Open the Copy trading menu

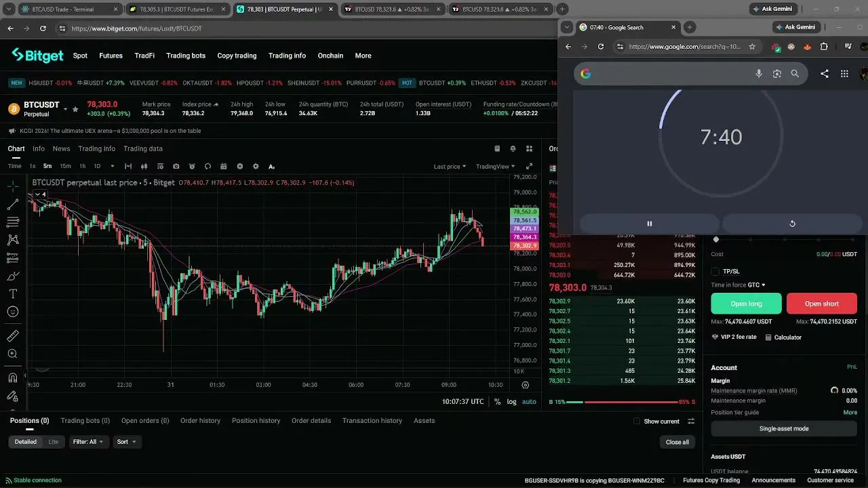click(237, 56)
